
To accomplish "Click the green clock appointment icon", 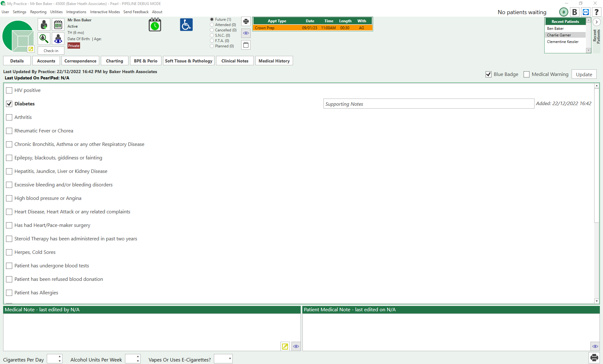I will click(x=155, y=25).
